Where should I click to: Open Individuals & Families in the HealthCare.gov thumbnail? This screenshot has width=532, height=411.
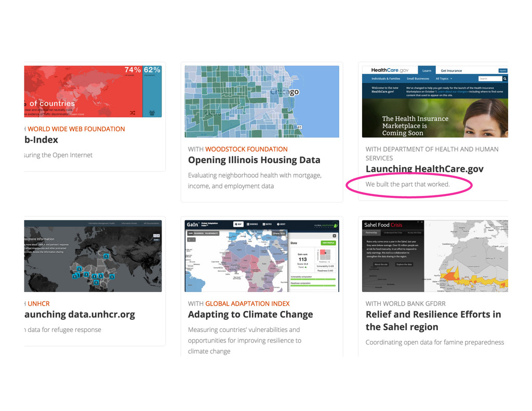(386, 78)
